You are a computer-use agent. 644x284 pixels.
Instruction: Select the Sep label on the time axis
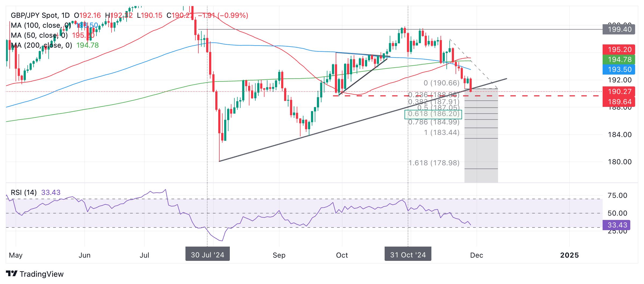[x=279, y=255]
